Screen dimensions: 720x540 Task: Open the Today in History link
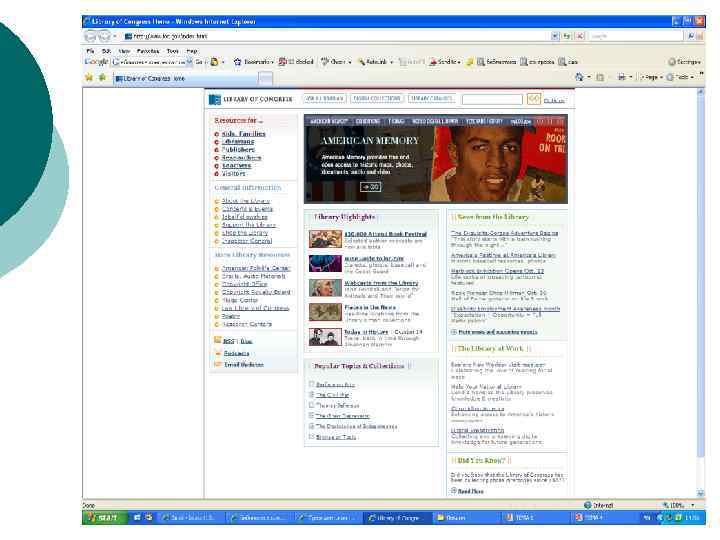(366, 332)
